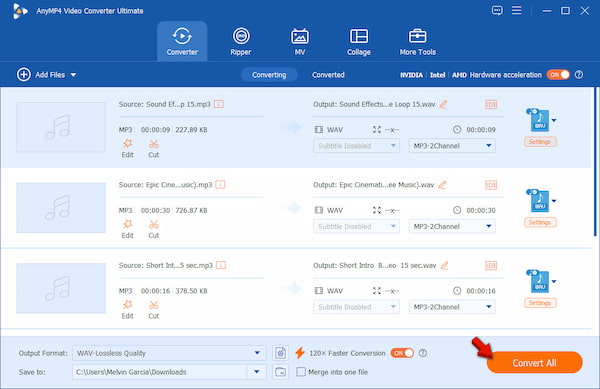The height and width of the screenshot is (389, 600).
Task: Select thumbnail of Sound Effects mp3
Action: click(61, 127)
